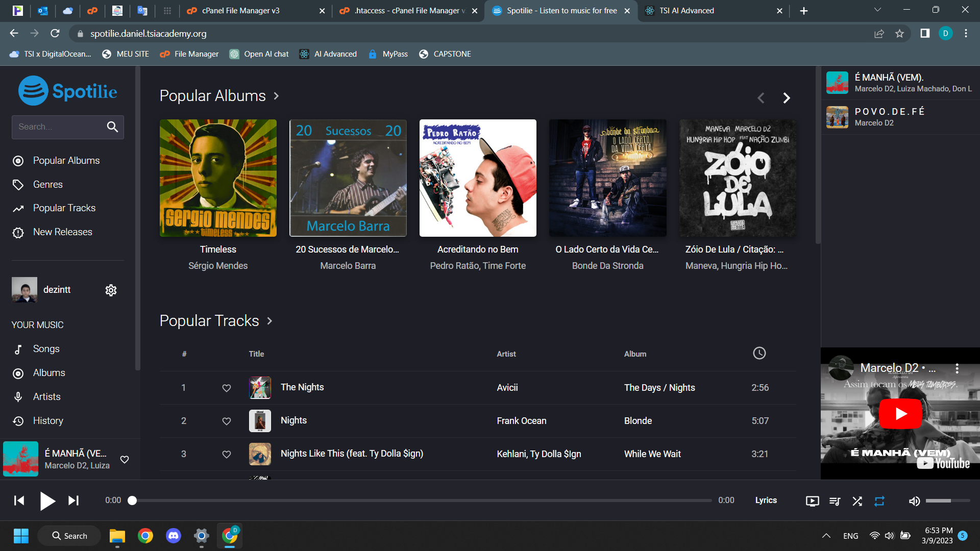This screenshot has width=980, height=551.
Task: Mute the volume speaker icon
Action: [x=914, y=501]
